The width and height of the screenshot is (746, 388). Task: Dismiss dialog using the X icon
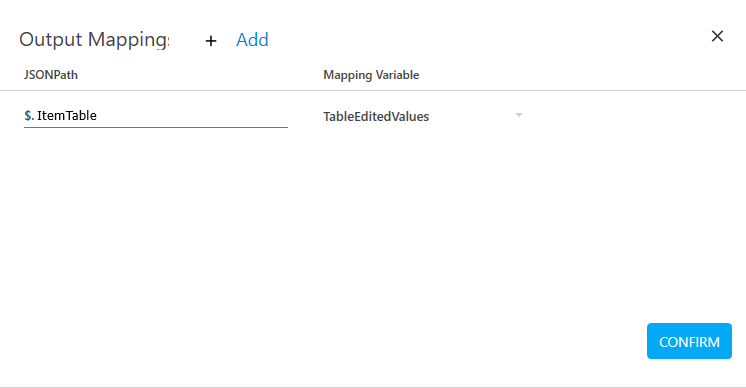[717, 36]
